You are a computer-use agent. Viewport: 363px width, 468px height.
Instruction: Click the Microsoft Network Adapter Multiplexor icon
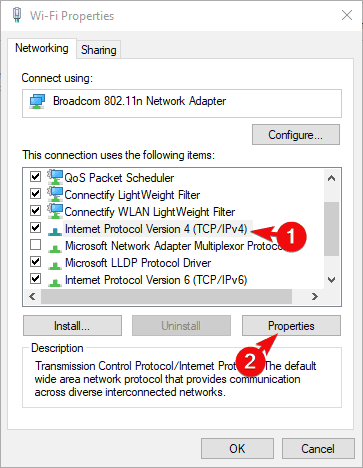55,248
